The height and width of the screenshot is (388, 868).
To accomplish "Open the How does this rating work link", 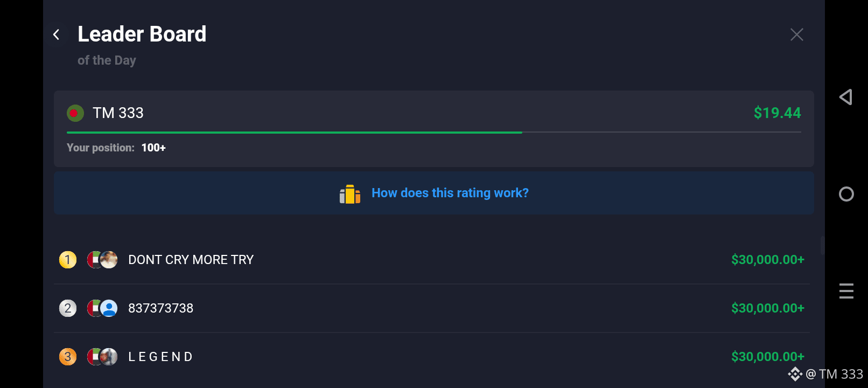I will (450, 193).
